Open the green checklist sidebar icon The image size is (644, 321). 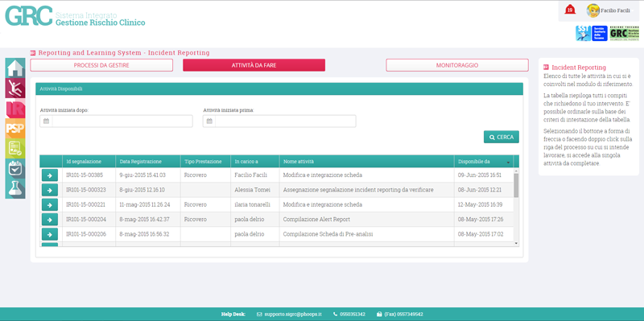15,148
